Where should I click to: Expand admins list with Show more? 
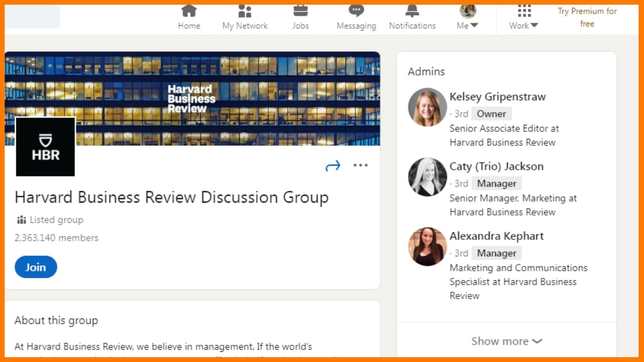point(507,341)
